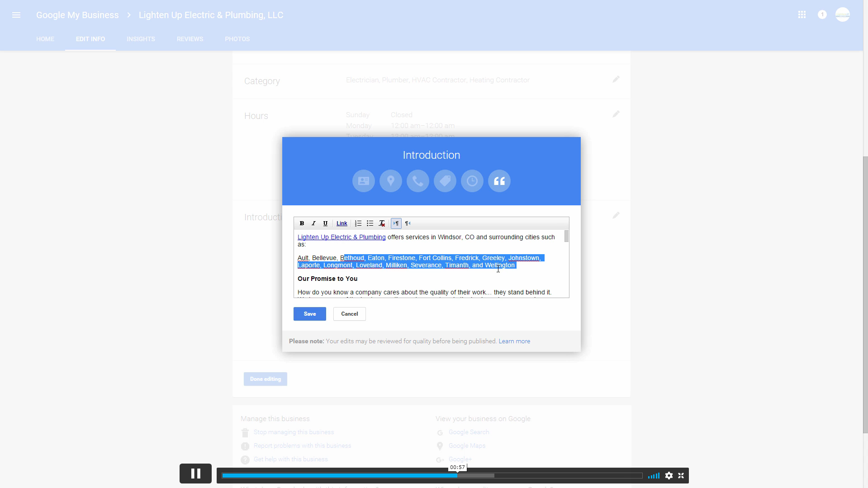Toggle italic formatting in editor
The height and width of the screenshot is (488, 868).
[313, 223]
